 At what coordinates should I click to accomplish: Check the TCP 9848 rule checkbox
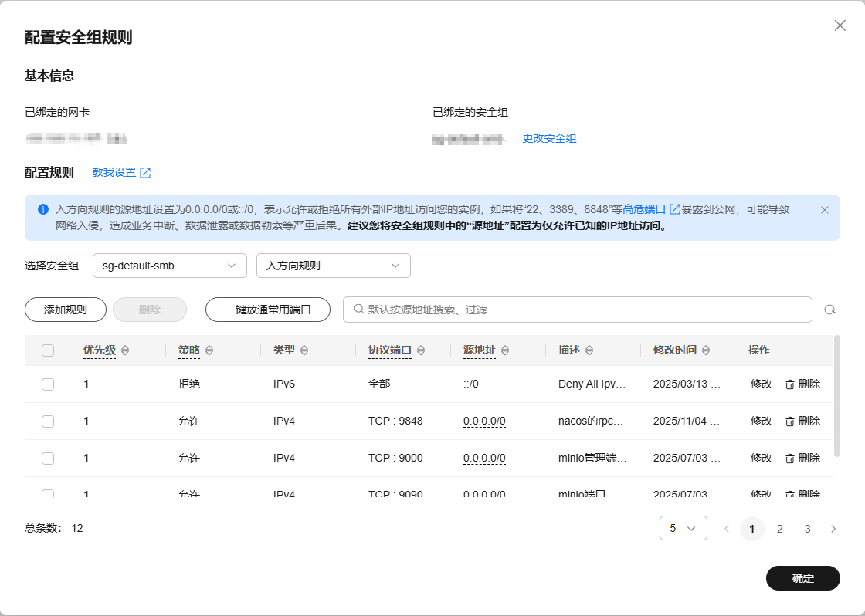coord(48,421)
